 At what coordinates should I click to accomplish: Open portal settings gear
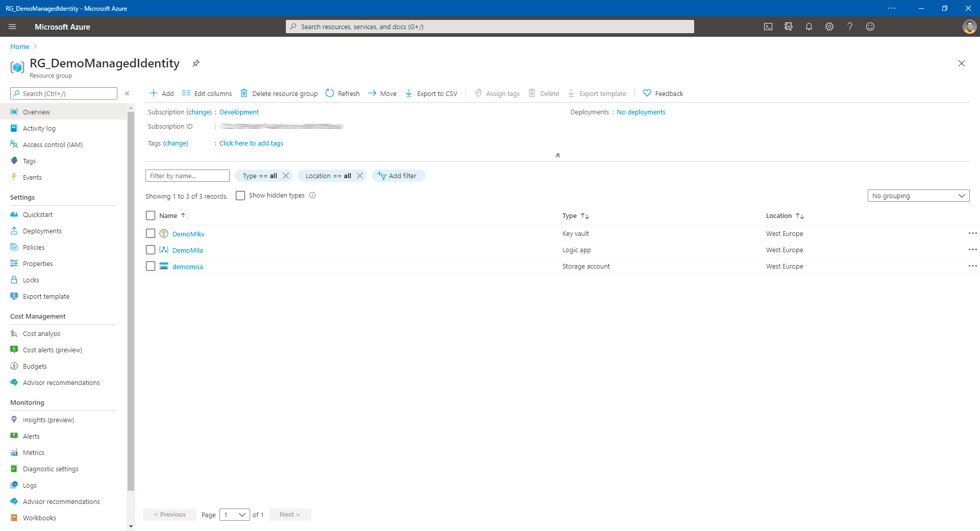point(829,27)
